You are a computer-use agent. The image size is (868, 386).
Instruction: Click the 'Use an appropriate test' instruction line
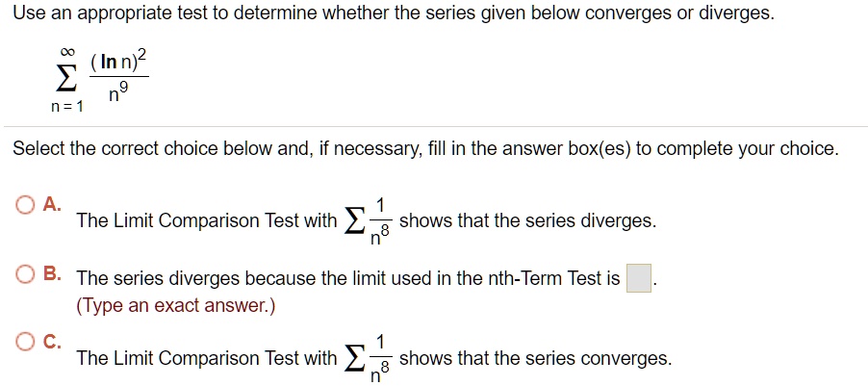coord(394,13)
